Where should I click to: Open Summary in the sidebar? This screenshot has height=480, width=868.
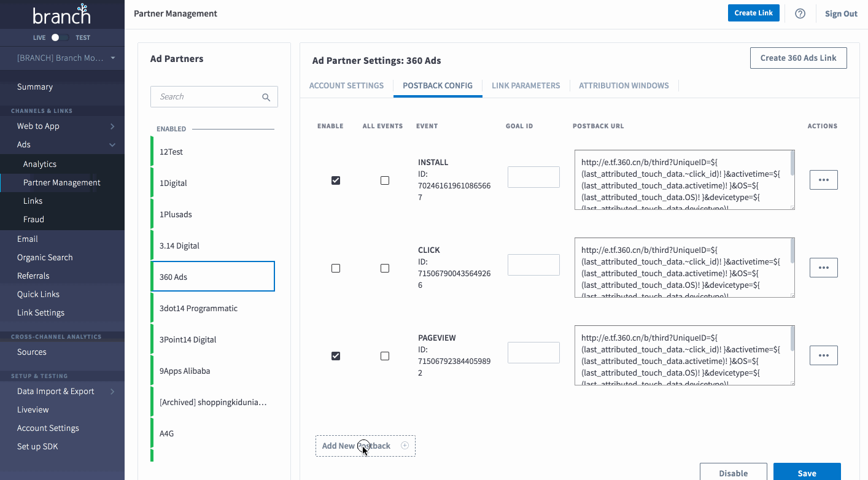pos(35,87)
